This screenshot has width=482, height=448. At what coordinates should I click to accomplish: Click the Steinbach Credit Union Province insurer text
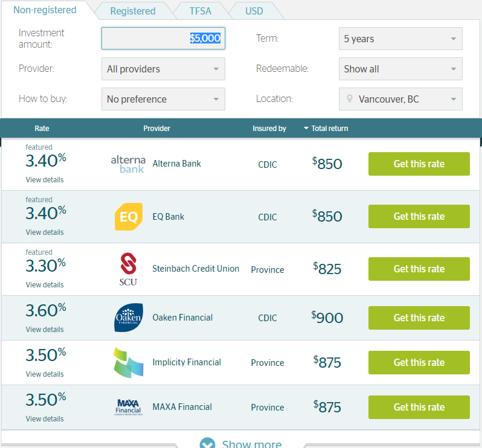point(268,270)
